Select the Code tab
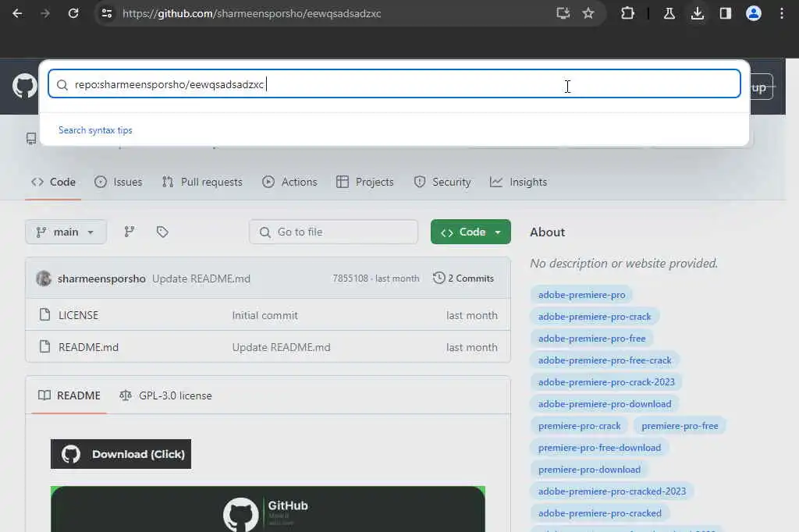799x532 pixels. (54, 182)
